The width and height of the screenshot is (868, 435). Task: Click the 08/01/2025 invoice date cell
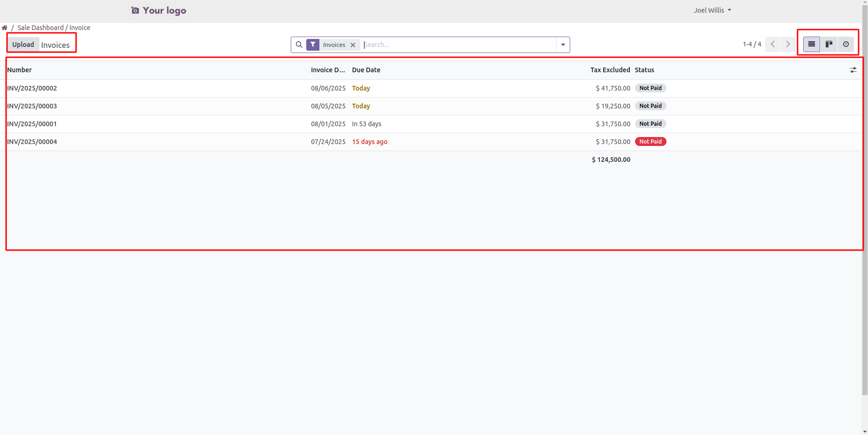pos(328,124)
